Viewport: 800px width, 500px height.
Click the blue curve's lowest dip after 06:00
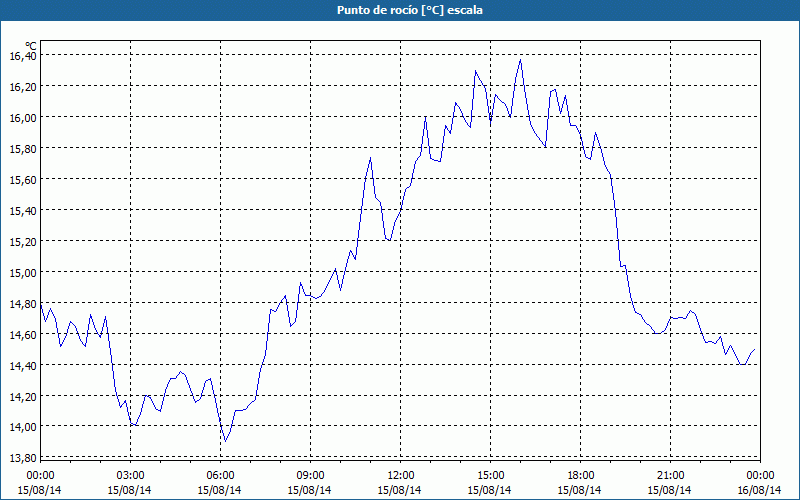pos(225,441)
